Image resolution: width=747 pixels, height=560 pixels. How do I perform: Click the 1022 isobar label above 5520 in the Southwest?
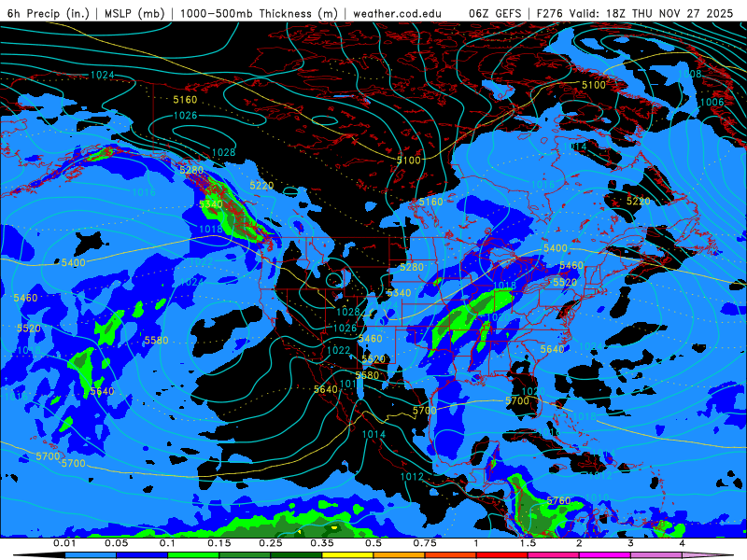tap(339, 351)
